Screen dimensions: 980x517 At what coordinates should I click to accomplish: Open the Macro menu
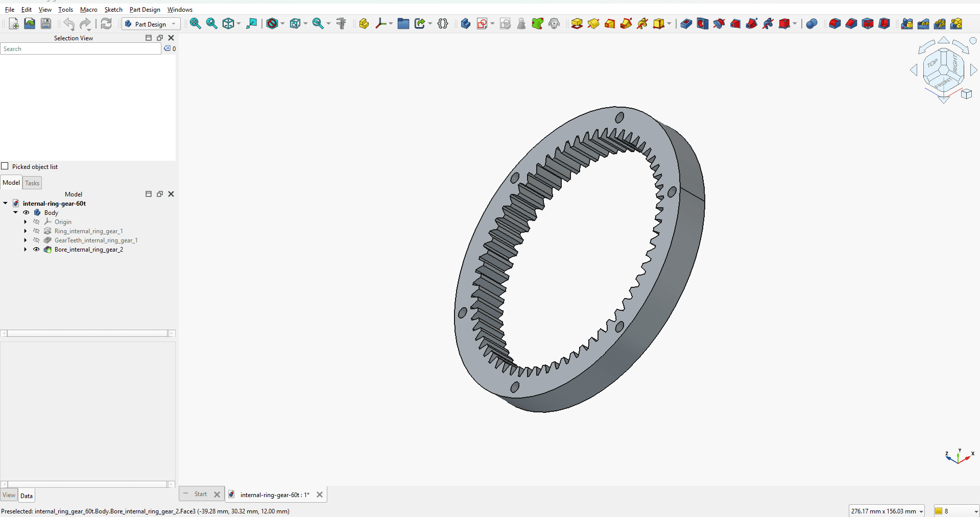coord(89,10)
